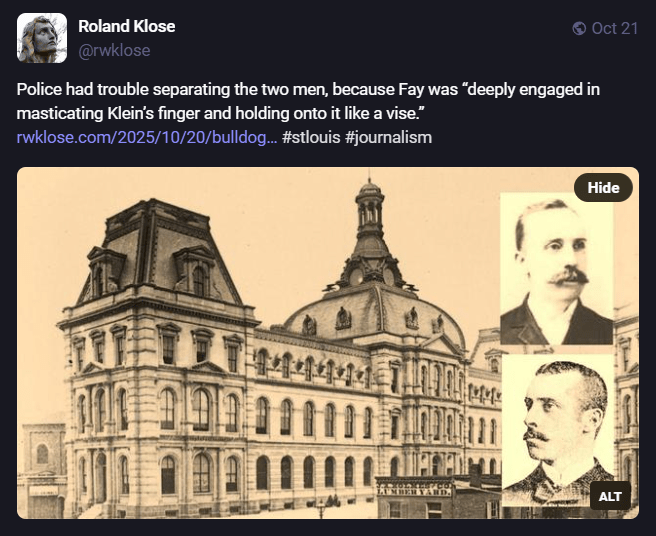
Task: Open the Roland Klose display name
Action: (127, 26)
